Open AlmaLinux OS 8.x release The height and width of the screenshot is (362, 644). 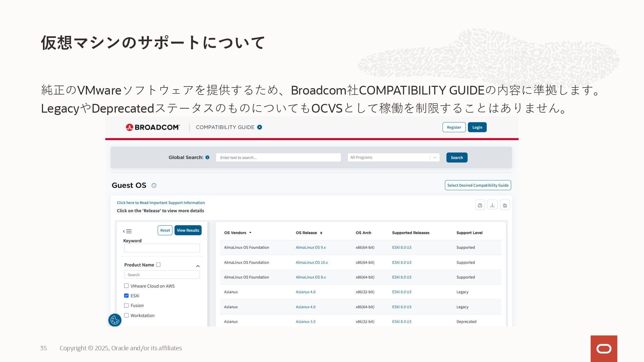click(x=311, y=277)
